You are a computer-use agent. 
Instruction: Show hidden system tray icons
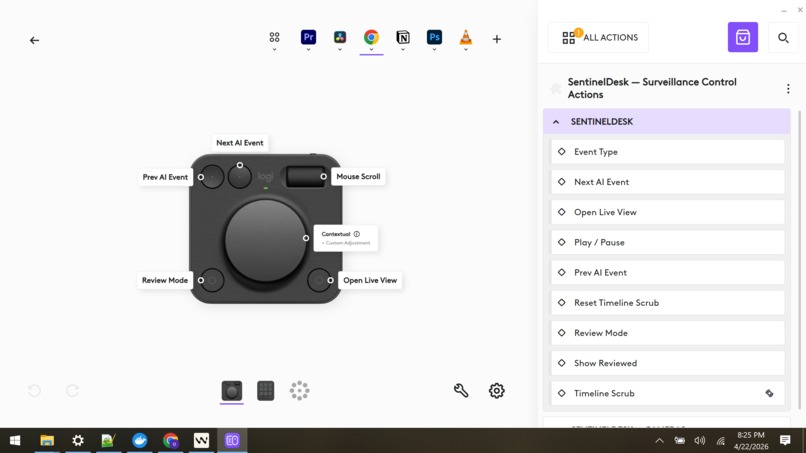[660, 441]
